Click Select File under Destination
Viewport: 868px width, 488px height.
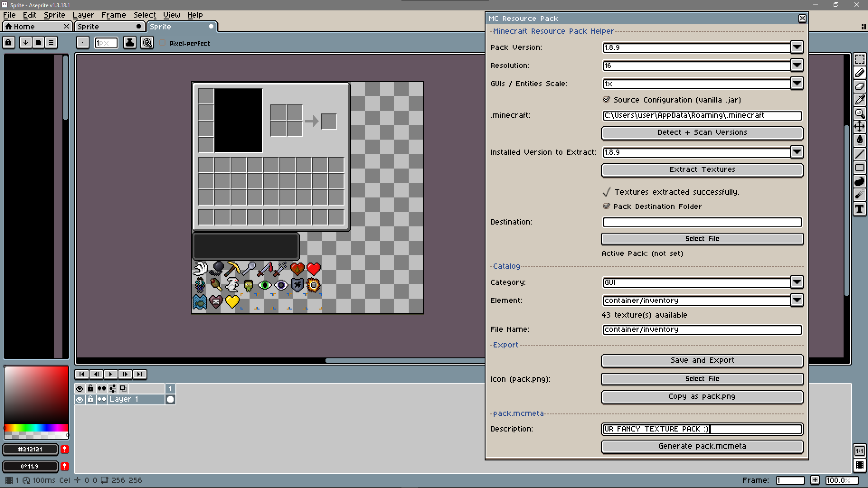pyautogui.click(x=702, y=239)
